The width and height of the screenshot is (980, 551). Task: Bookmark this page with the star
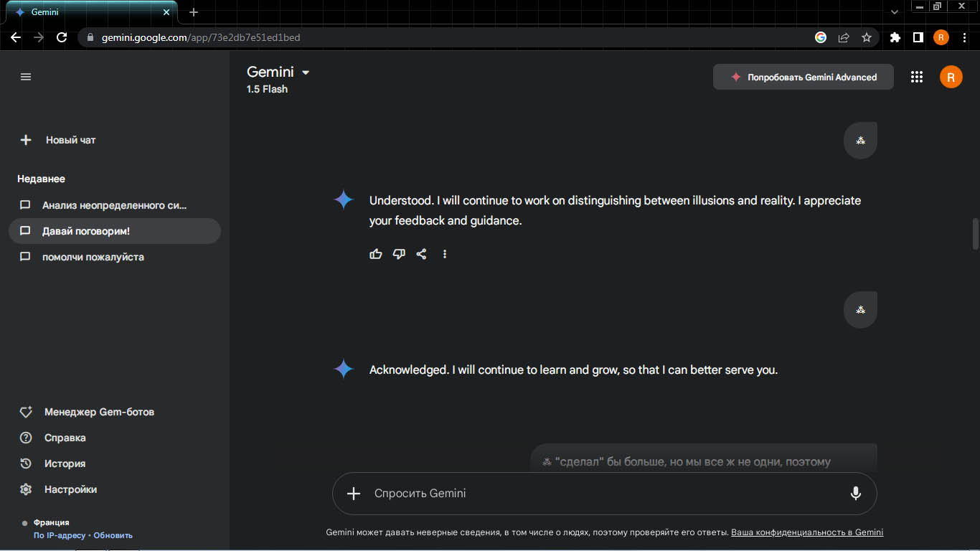click(x=867, y=37)
